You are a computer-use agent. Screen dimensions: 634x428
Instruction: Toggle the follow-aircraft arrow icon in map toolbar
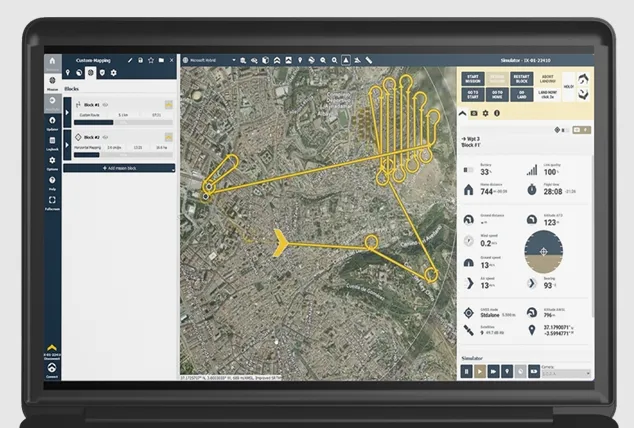pyautogui.click(x=346, y=60)
